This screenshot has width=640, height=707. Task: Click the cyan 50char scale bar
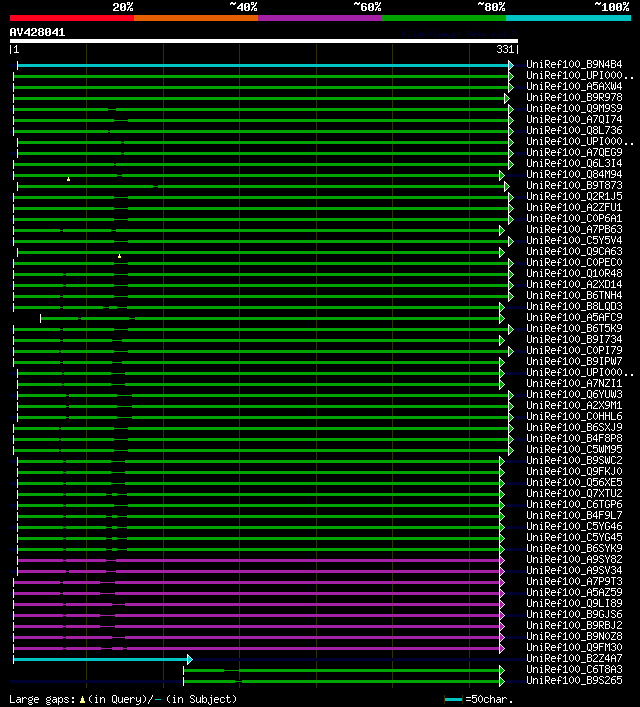click(453, 699)
